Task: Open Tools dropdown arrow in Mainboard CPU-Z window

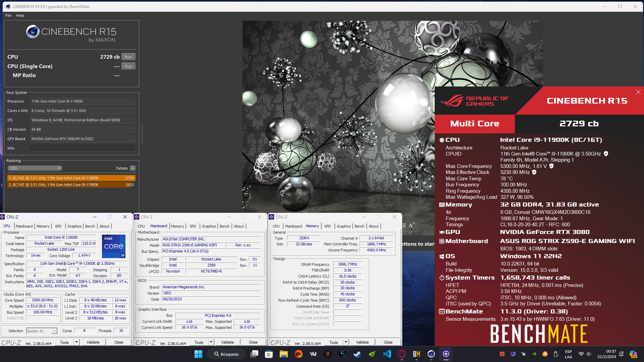Action: pyautogui.click(x=211, y=342)
